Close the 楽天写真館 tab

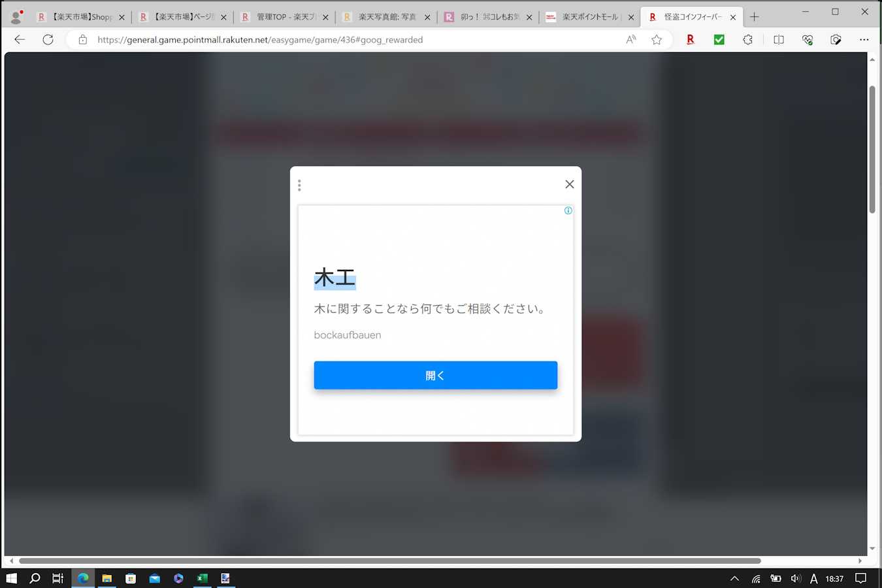pos(427,18)
